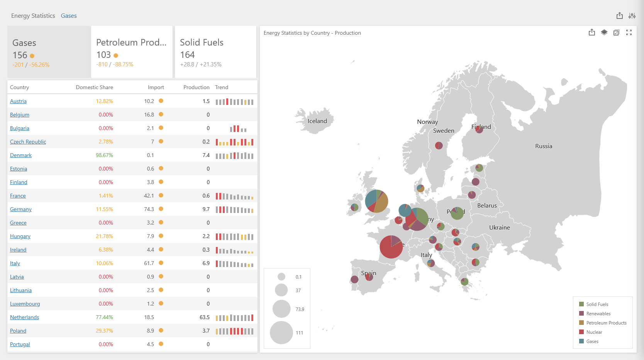Click the Nuclear legend color swatch
This screenshot has width=644, height=360.
point(581,332)
